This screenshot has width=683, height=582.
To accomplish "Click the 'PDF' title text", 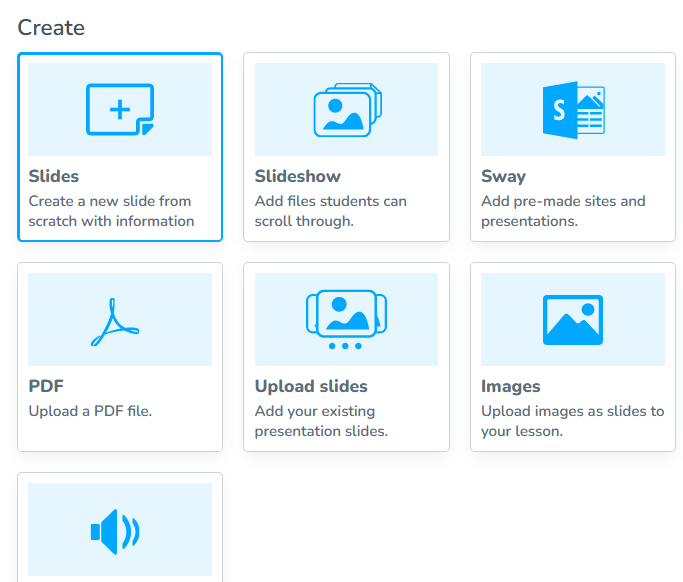I will [46, 386].
